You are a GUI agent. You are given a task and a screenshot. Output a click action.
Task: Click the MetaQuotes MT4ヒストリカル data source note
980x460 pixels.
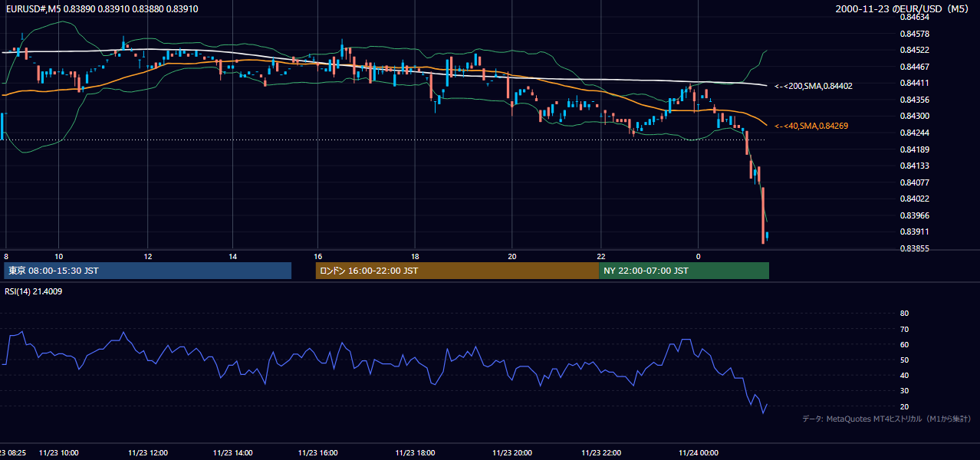(x=886, y=419)
